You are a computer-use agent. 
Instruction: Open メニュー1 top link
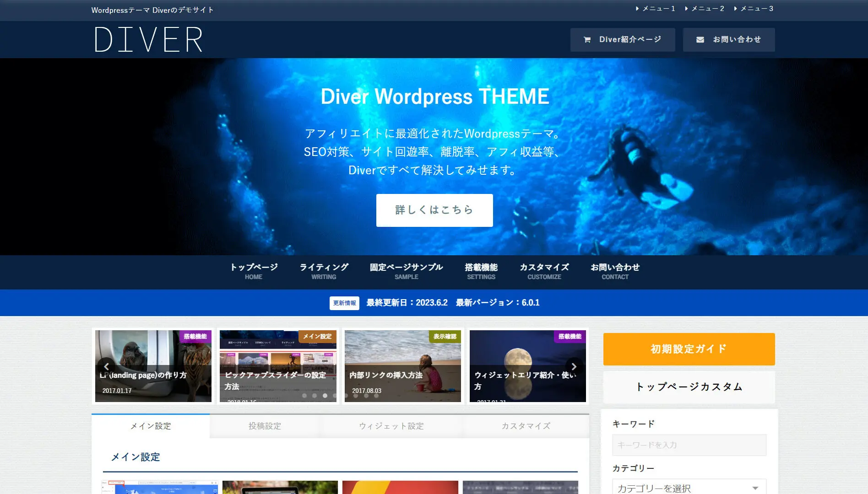[656, 9]
